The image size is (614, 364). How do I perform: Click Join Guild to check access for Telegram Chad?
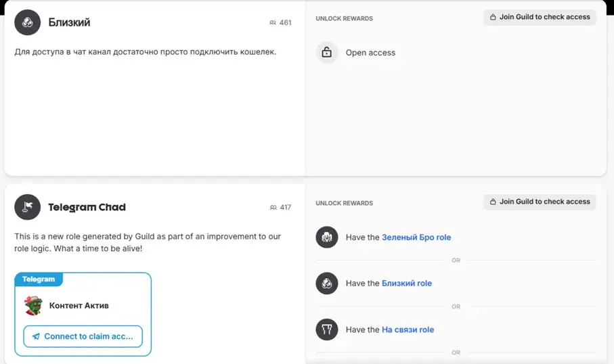point(540,202)
